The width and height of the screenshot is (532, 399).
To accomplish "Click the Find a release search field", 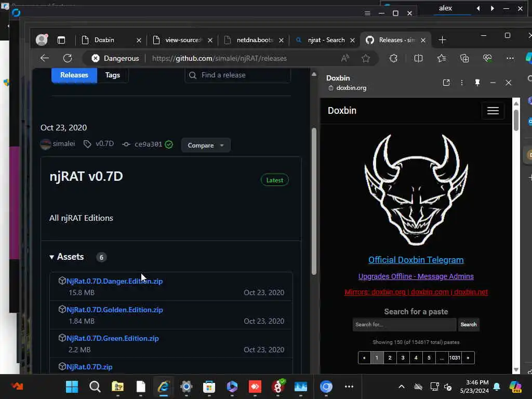I will 237,75.
